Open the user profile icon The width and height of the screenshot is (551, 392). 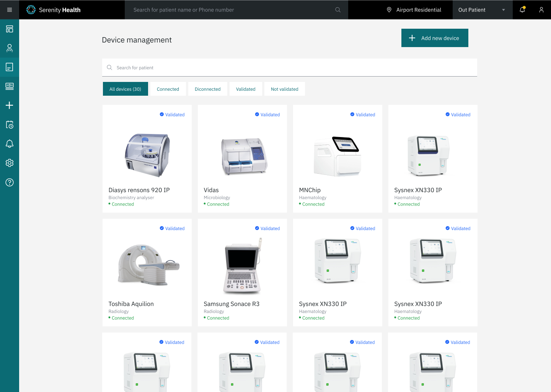tap(541, 10)
